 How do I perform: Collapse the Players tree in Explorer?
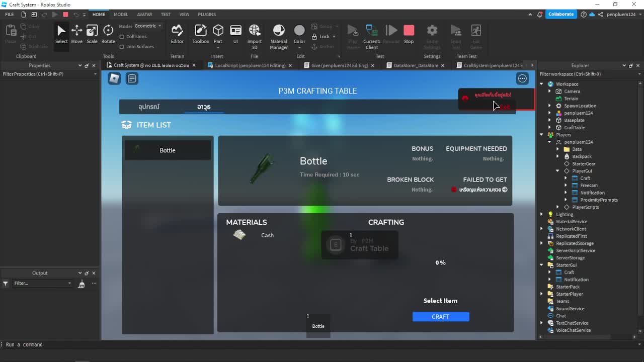(x=541, y=134)
